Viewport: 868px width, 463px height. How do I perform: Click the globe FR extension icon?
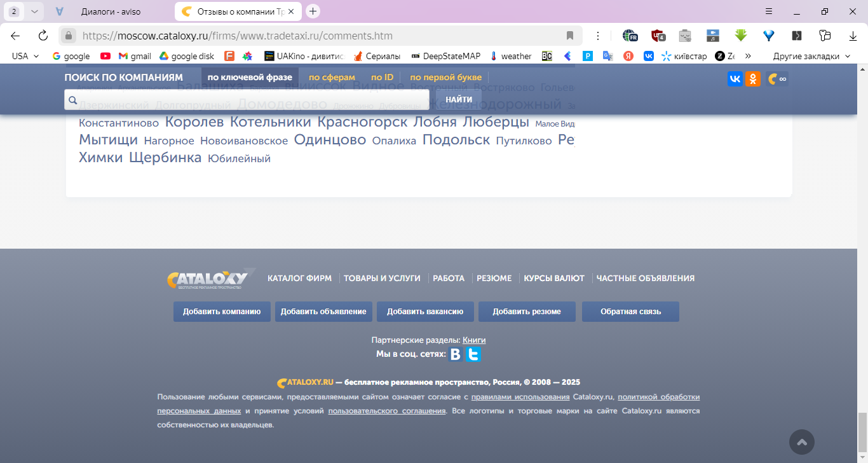[630, 36]
